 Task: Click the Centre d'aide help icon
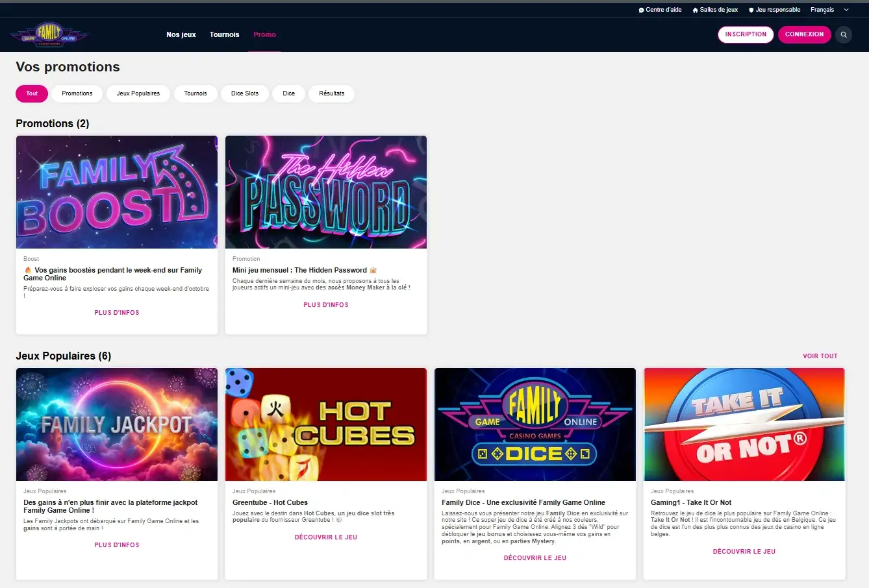[x=641, y=10]
